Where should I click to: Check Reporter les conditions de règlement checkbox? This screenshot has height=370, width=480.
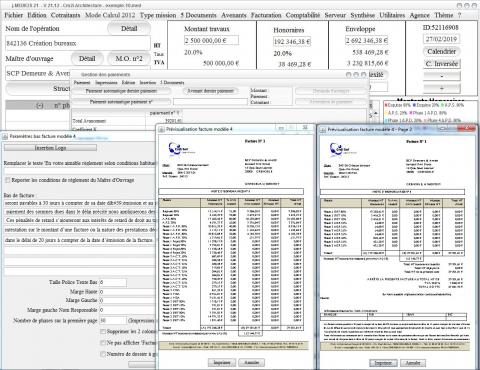(7, 180)
